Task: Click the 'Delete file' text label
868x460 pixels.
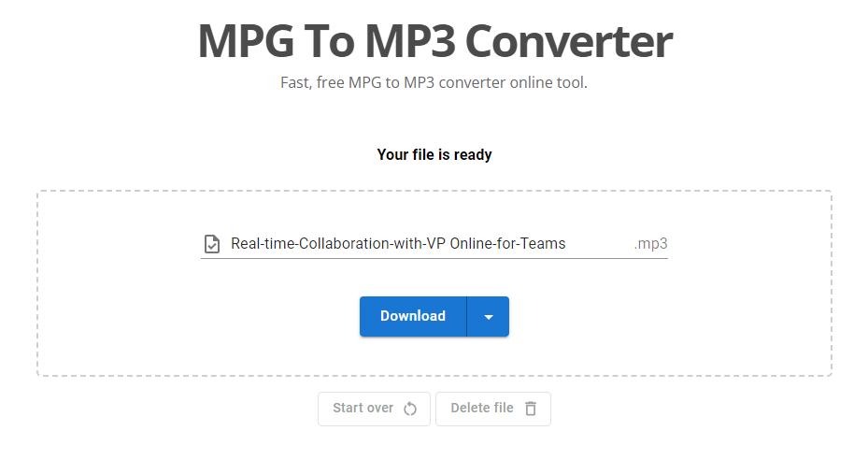Action: (x=482, y=409)
